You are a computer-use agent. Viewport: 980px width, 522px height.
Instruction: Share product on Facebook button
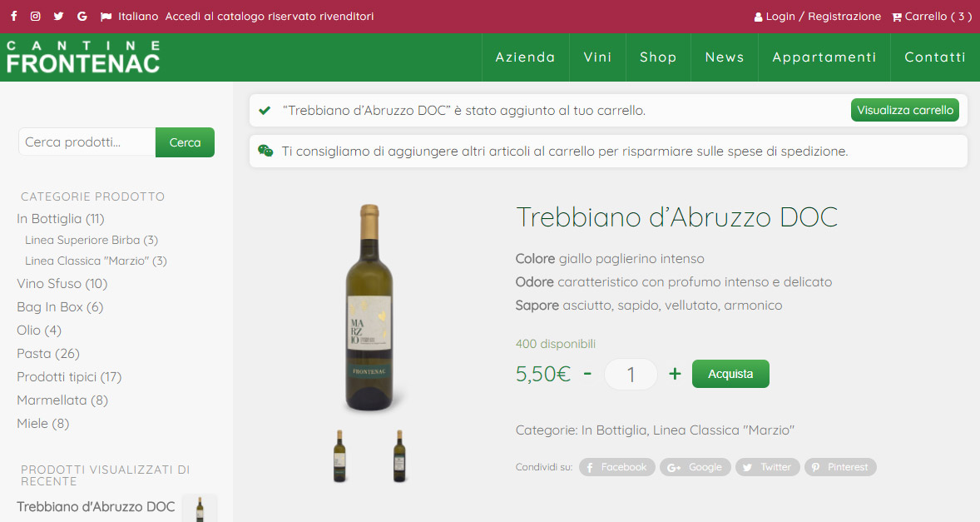click(617, 467)
